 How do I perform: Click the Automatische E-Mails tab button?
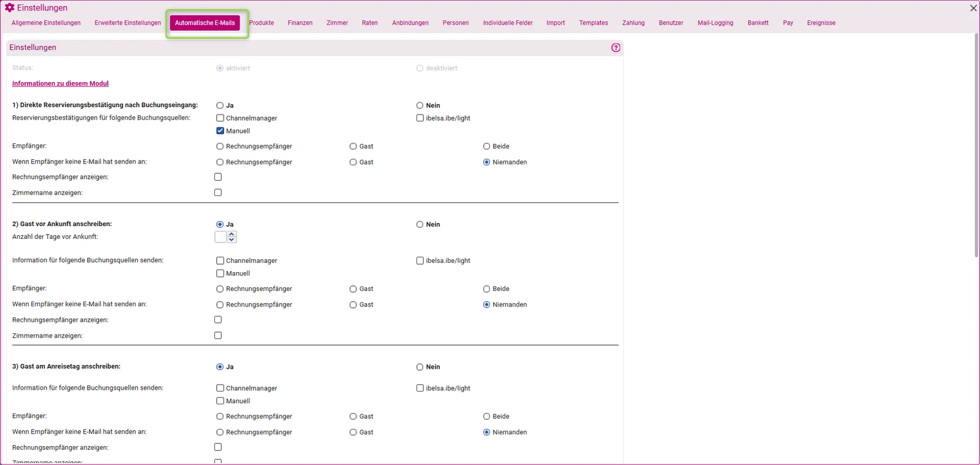[205, 23]
